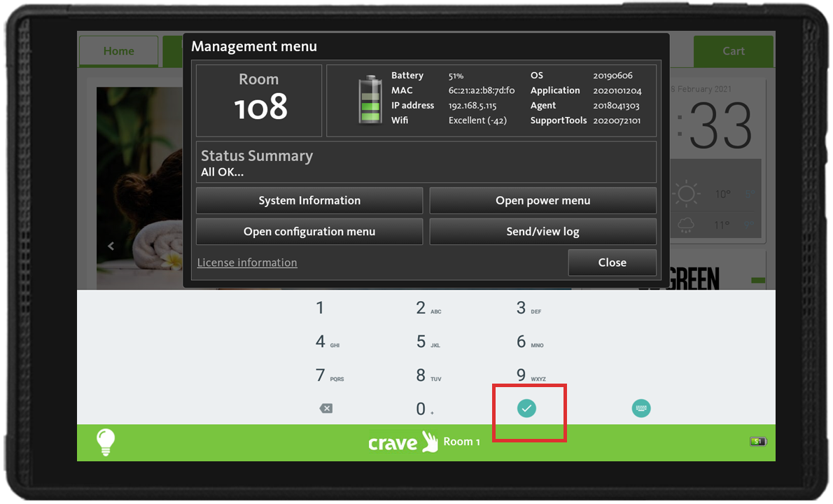Tap the green checkmark confirm key

tap(526, 408)
